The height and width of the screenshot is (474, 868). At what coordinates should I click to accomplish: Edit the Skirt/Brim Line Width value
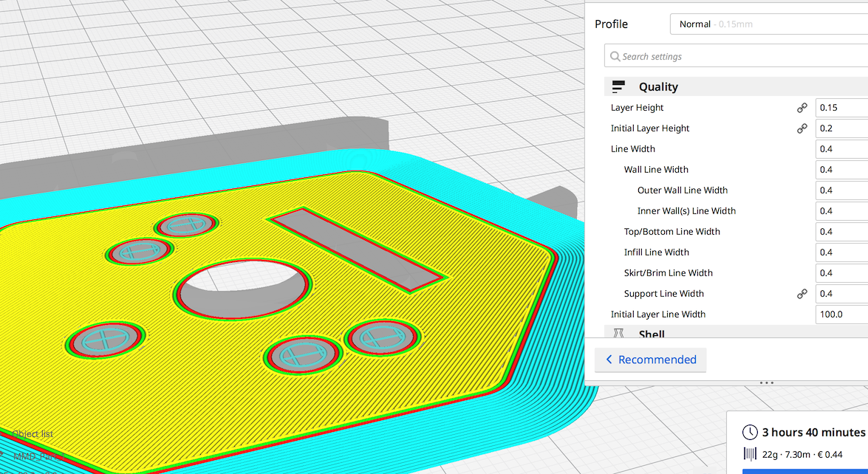point(841,272)
